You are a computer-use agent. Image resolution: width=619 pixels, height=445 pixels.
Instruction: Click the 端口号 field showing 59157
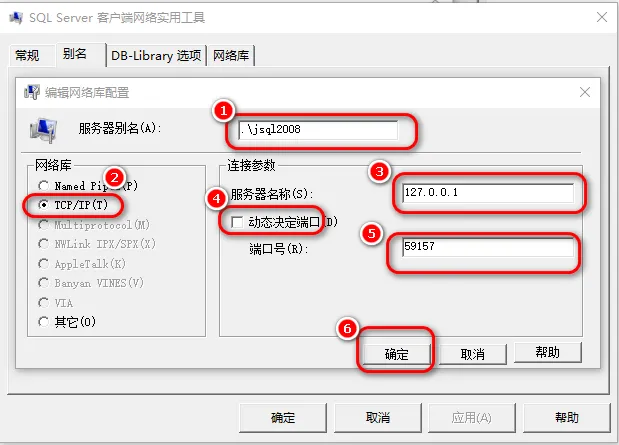click(488, 247)
